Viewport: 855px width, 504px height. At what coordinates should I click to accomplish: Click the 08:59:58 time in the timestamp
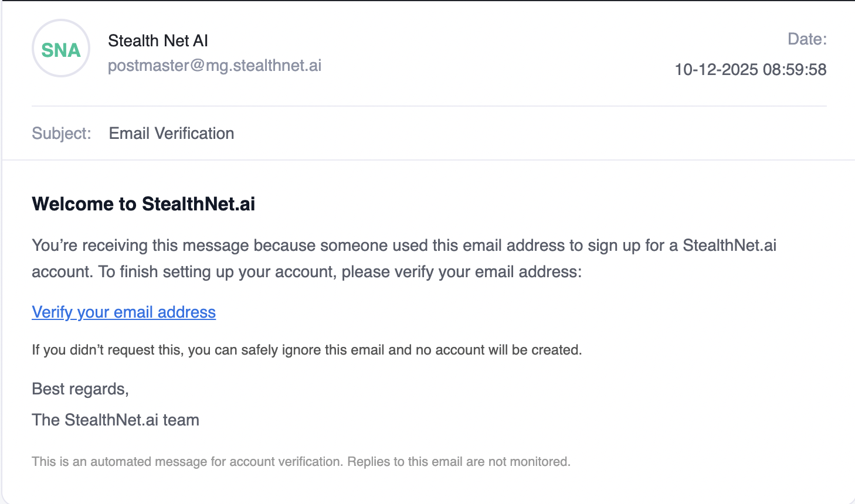pos(795,70)
